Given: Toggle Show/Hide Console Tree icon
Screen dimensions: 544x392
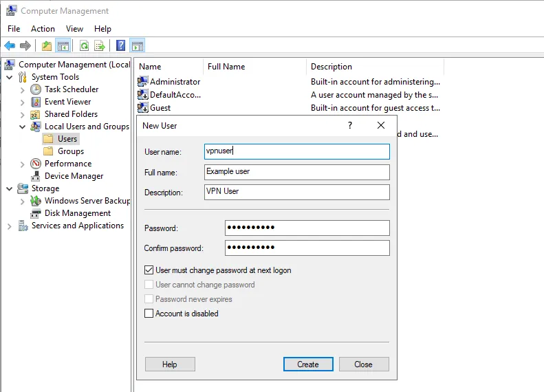Looking at the screenshot, I should (x=63, y=46).
